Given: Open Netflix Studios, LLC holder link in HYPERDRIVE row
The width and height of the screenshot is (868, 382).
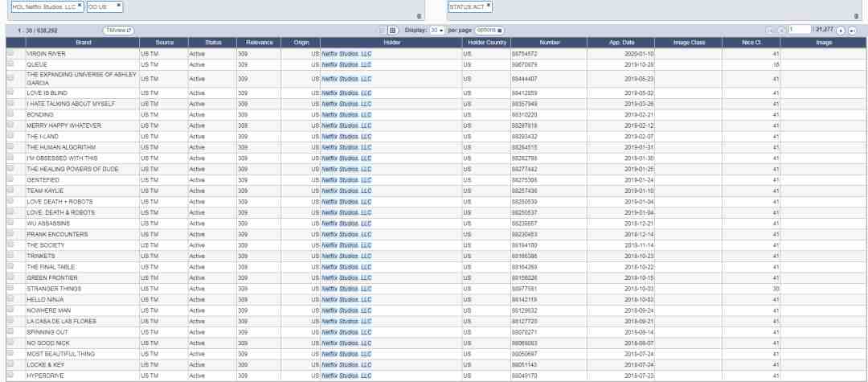Looking at the screenshot, I should pyautogui.click(x=346, y=376).
